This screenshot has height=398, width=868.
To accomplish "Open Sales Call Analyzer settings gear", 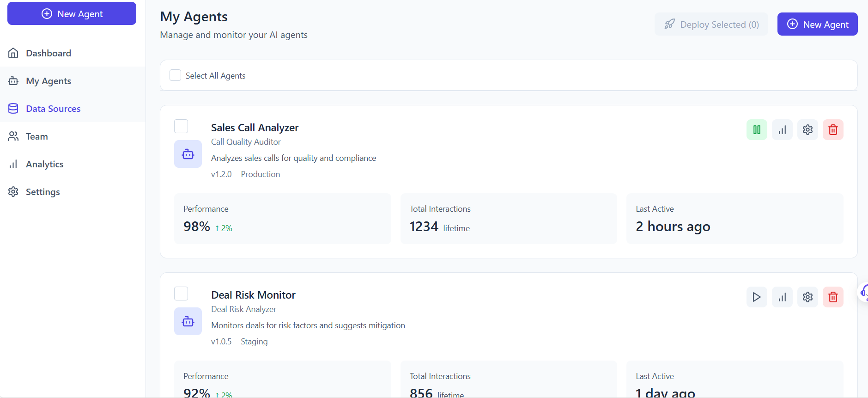I will point(807,130).
